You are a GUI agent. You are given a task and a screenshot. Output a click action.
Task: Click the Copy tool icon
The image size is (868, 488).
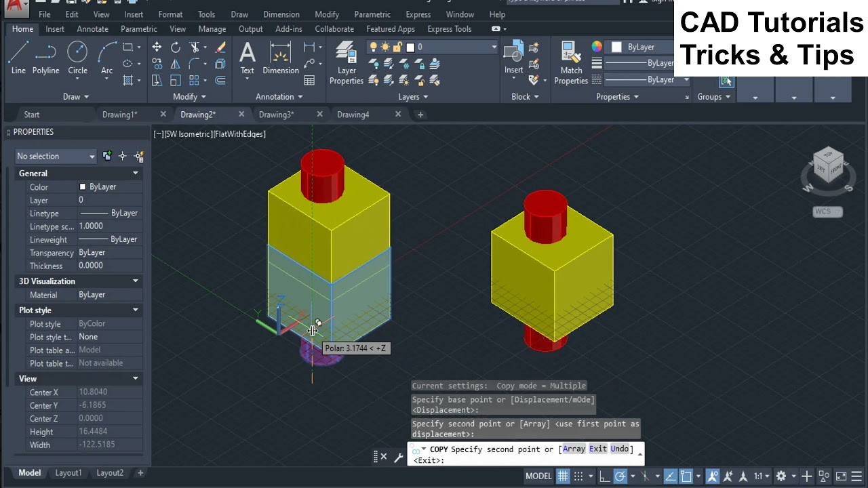pos(157,64)
